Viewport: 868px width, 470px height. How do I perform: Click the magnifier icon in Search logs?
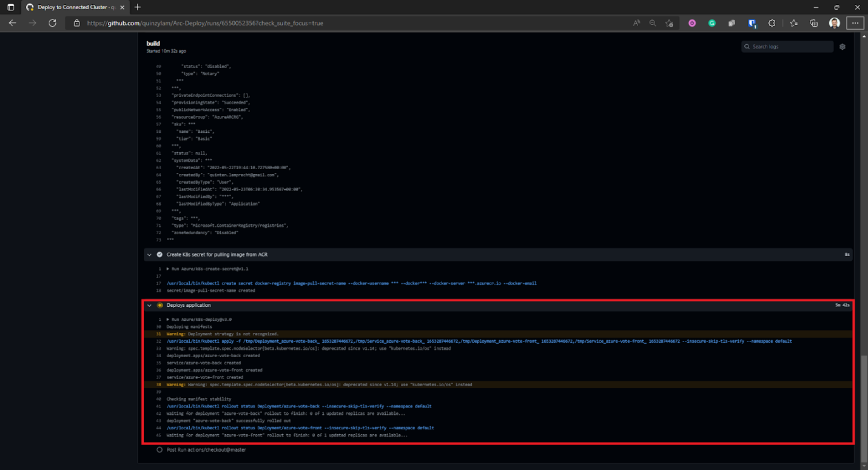(747, 47)
